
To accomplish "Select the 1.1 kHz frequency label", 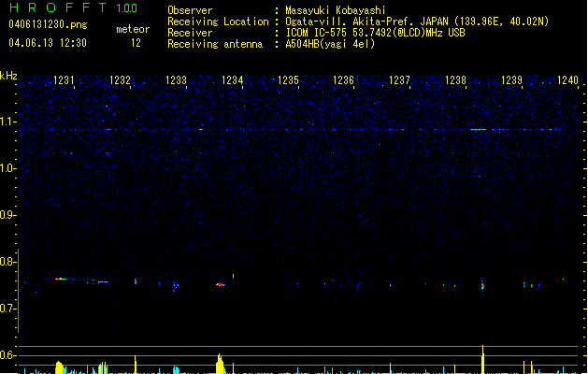I will coord(8,122).
